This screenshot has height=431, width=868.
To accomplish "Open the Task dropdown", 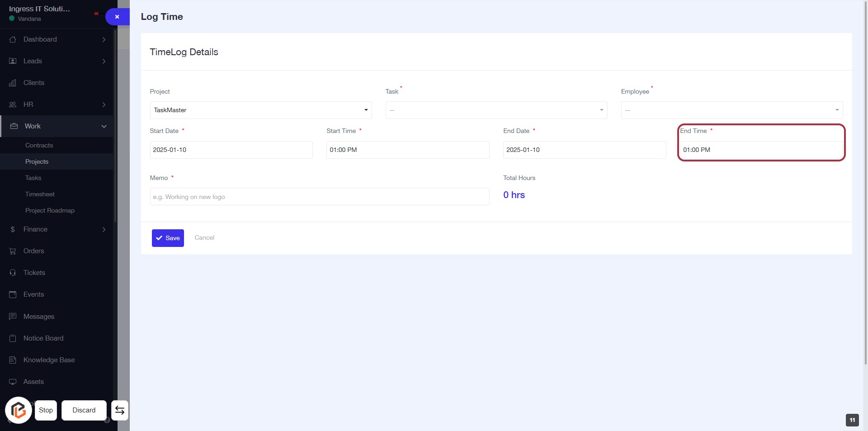I will [x=496, y=110].
